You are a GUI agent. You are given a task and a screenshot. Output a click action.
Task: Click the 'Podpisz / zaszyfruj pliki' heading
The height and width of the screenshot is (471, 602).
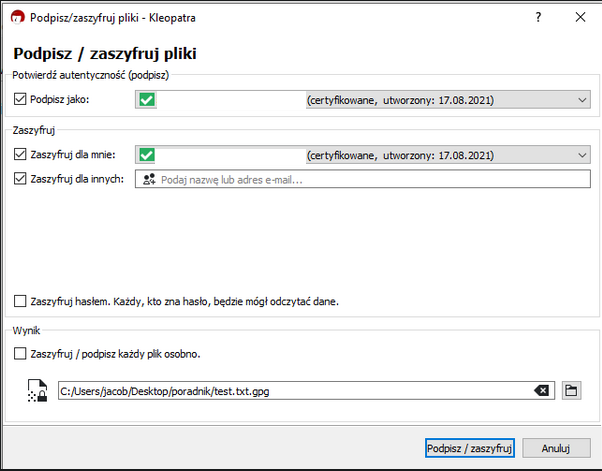click(105, 53)
